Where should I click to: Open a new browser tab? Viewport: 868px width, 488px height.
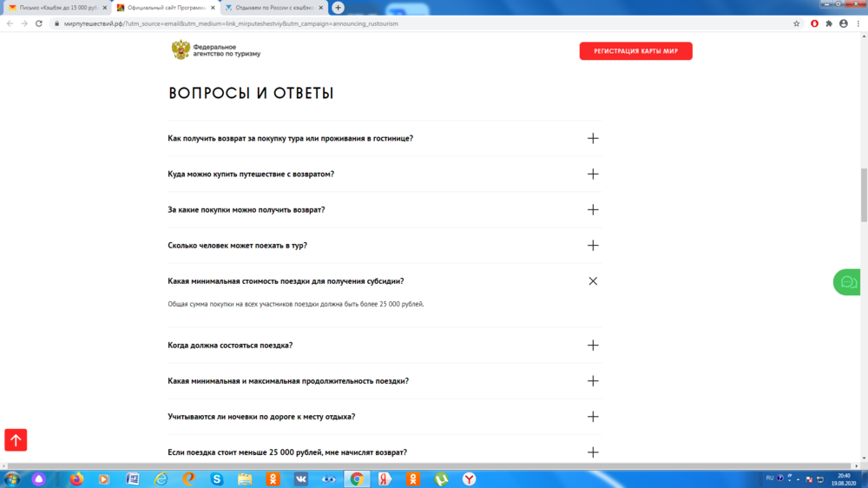point(339,7)
